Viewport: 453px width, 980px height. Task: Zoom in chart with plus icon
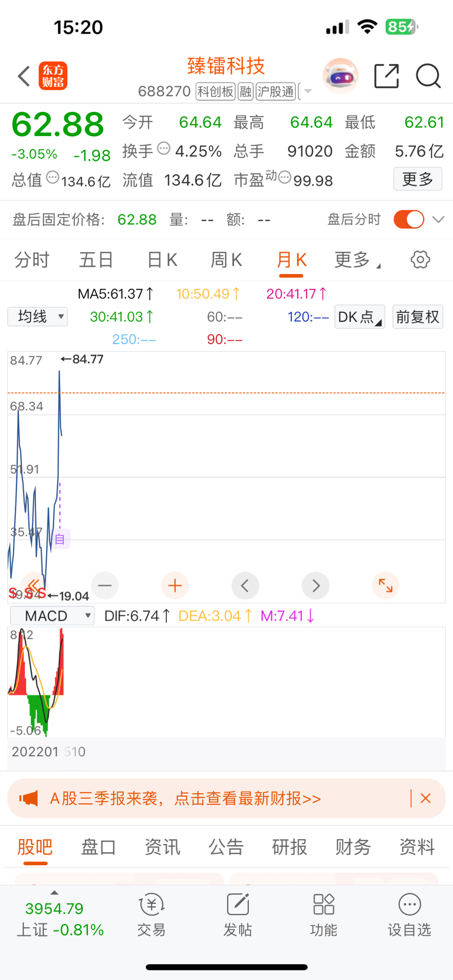[175, 585]
